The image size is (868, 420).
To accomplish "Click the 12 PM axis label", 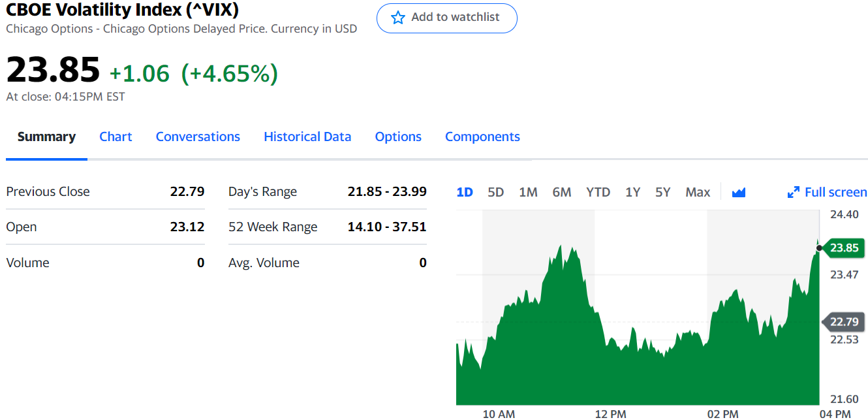I will click(x=611, y=413).
